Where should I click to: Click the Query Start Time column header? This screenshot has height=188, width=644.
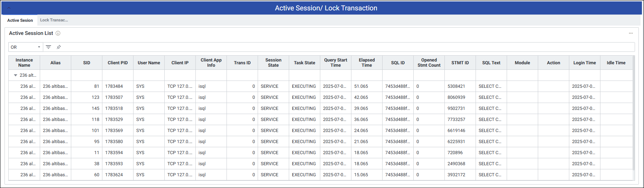pos(335,63)
